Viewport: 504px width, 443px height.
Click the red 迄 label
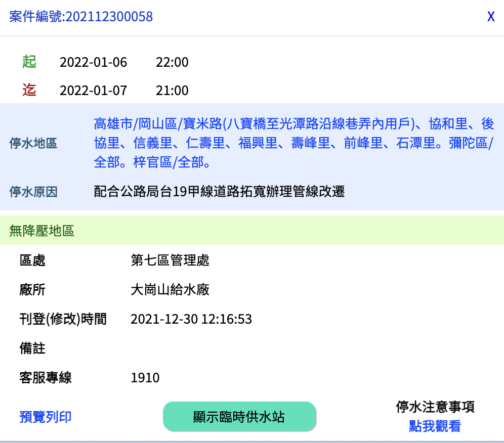coord(29,90)
